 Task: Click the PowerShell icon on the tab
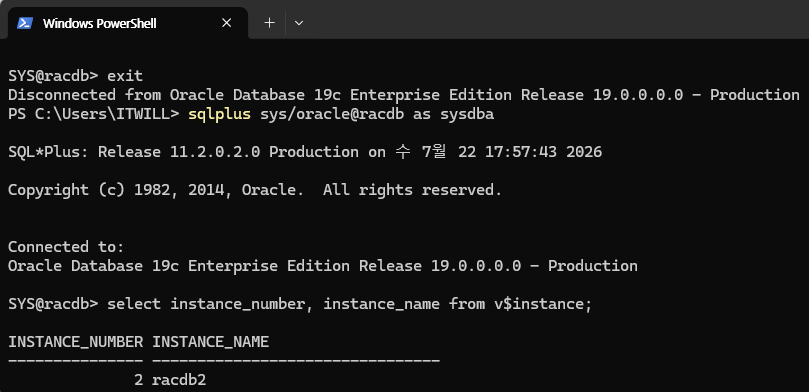click(25, 23)
